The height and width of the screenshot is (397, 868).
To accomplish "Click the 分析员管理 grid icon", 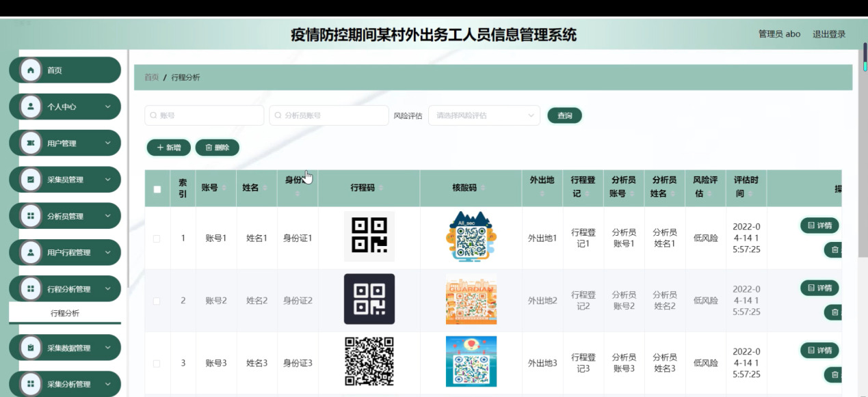I will (x=30, y=216).
